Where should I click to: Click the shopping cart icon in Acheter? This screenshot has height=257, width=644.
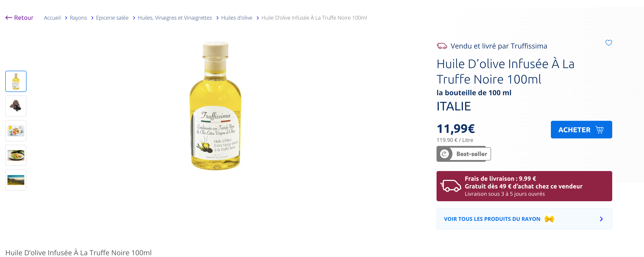click(x=599, y=130)
